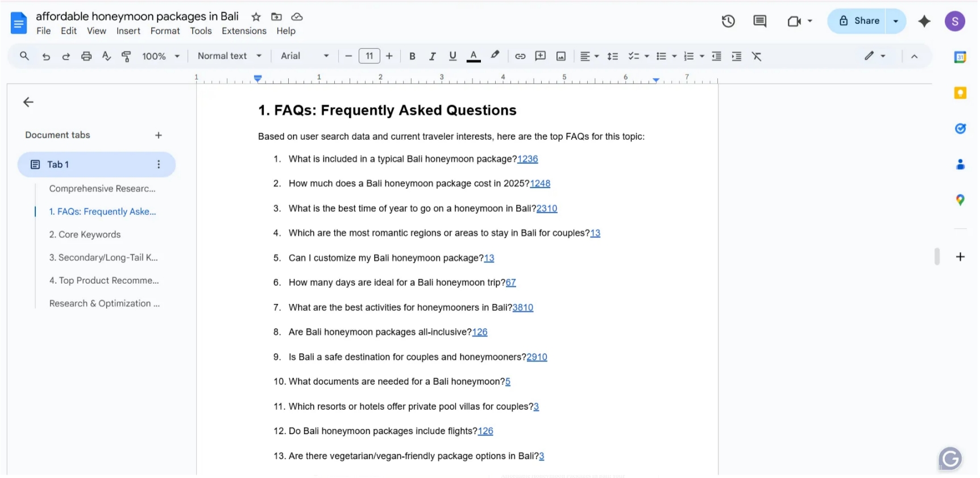
Task: Open the Share quick options arrow
Action: pos(896,21)
